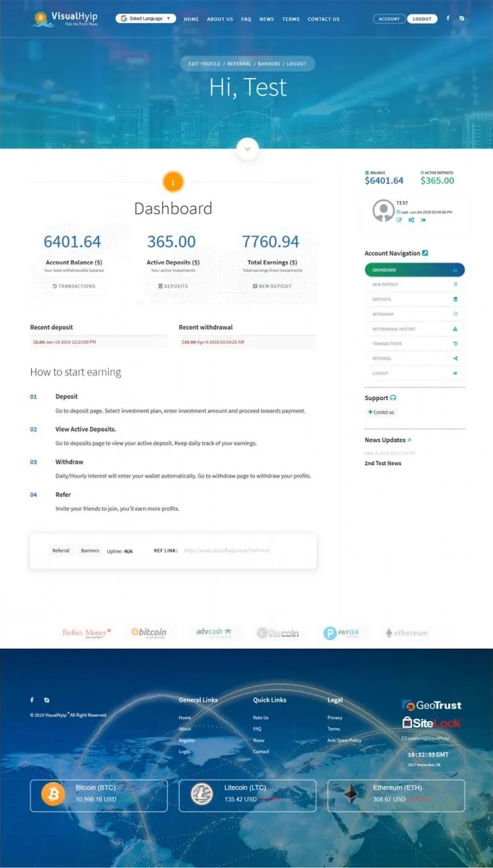This screenshot has height=868, width=493.
Task: Click the 7760.94 Total Earnings value
Action: 270,242
